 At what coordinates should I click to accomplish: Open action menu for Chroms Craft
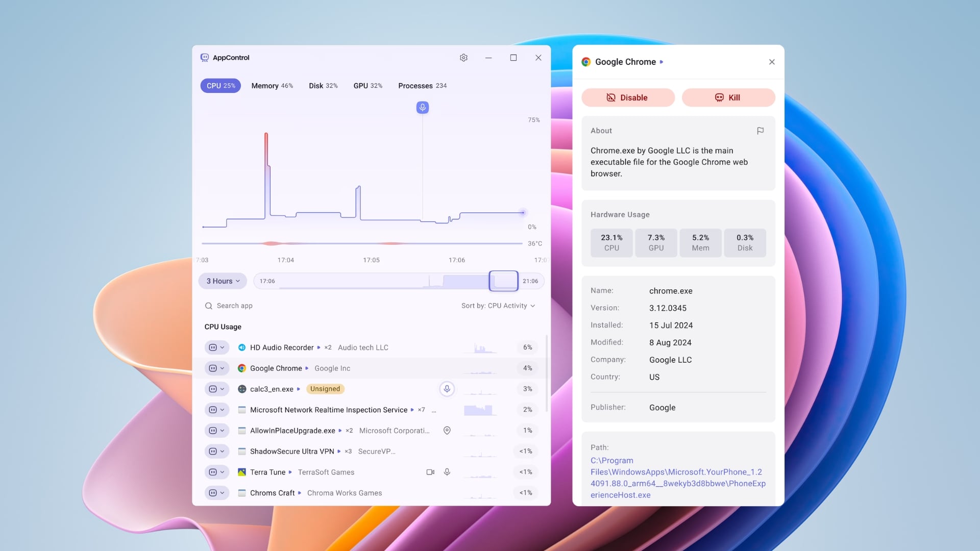[x=217, y=493]
